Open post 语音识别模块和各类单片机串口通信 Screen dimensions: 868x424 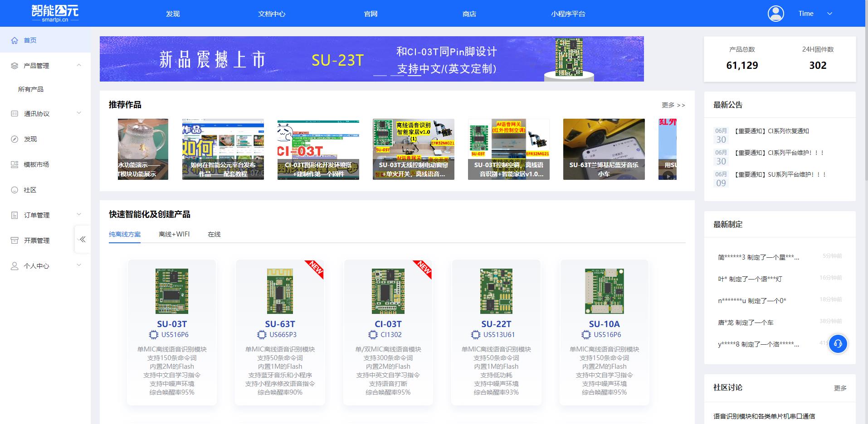point(764,416)
